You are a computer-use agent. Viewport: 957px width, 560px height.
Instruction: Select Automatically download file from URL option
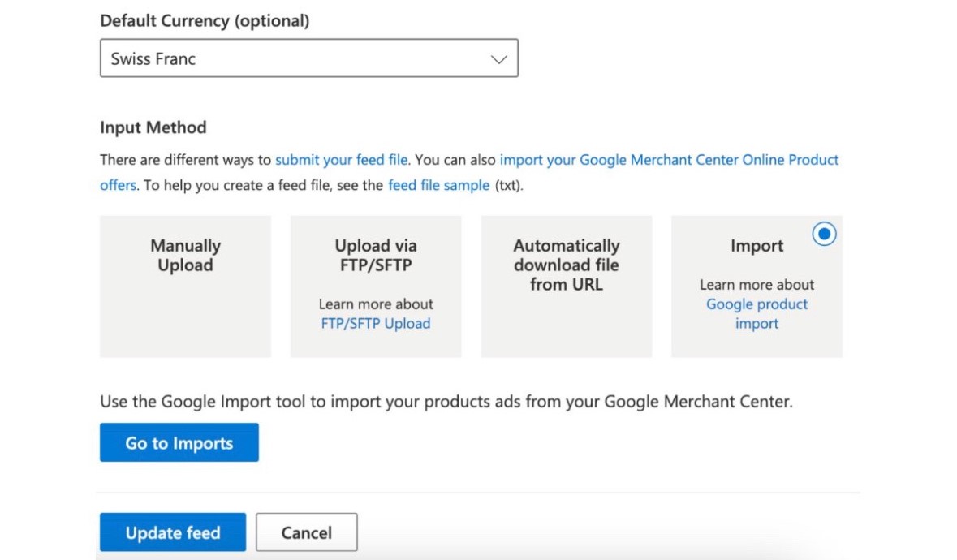[566, 265]
